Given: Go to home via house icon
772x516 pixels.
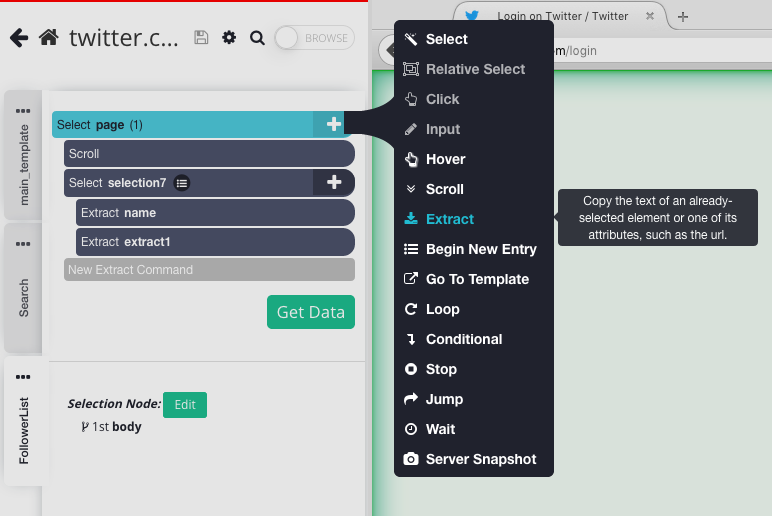Looking at the screenshot, I should pyautogui.click(x=49, y=37).
